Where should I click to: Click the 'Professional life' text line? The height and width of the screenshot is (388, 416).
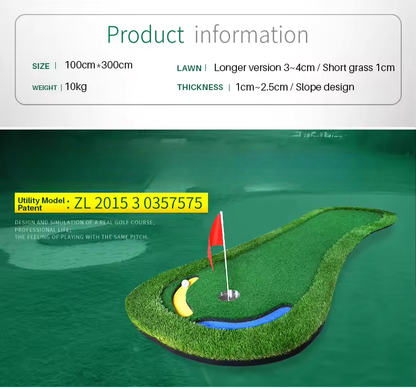(x=43, y=230)
